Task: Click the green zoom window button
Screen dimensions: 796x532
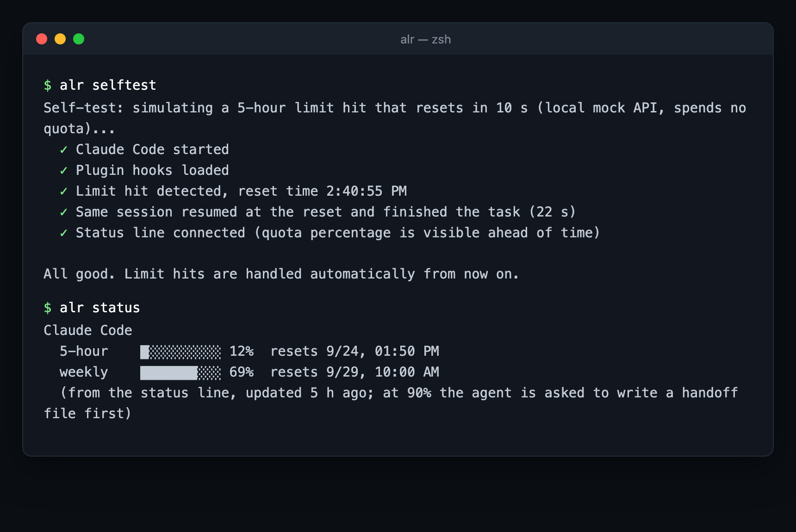Action: [x=79, y=39]
